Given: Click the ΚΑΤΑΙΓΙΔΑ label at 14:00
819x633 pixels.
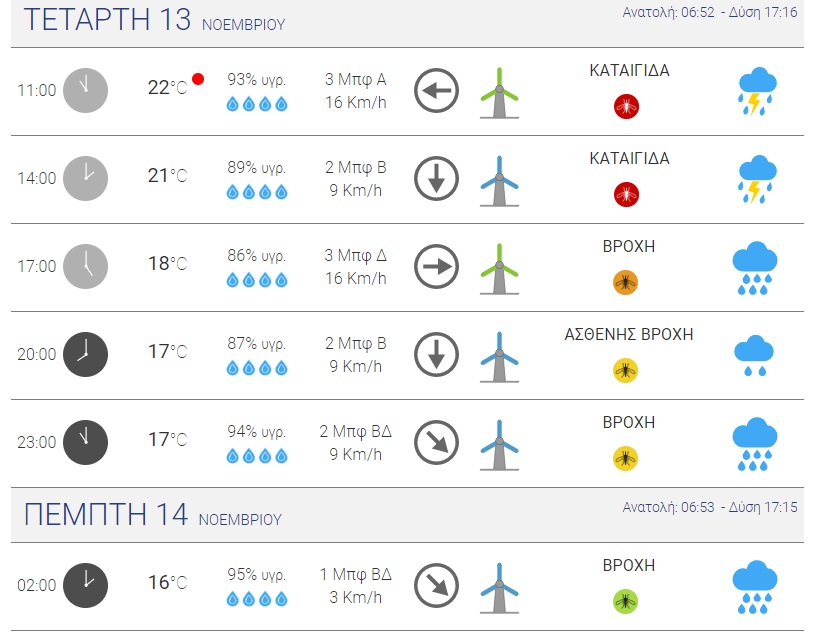Looking at the screenshot, I should (x=629, y=159).
